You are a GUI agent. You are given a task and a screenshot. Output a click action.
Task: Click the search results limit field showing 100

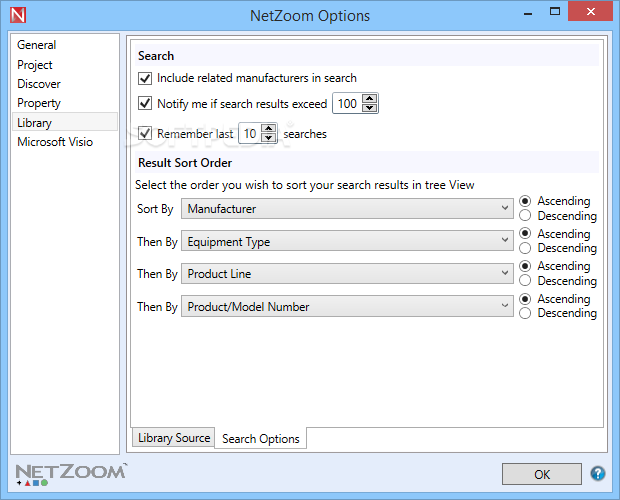click(x=348, y=104)
